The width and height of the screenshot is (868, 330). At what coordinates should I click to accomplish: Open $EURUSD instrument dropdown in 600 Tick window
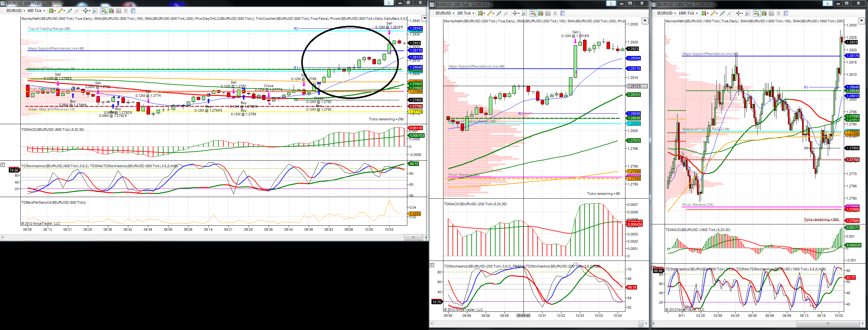pyautogui.click(x=16, y=11)
